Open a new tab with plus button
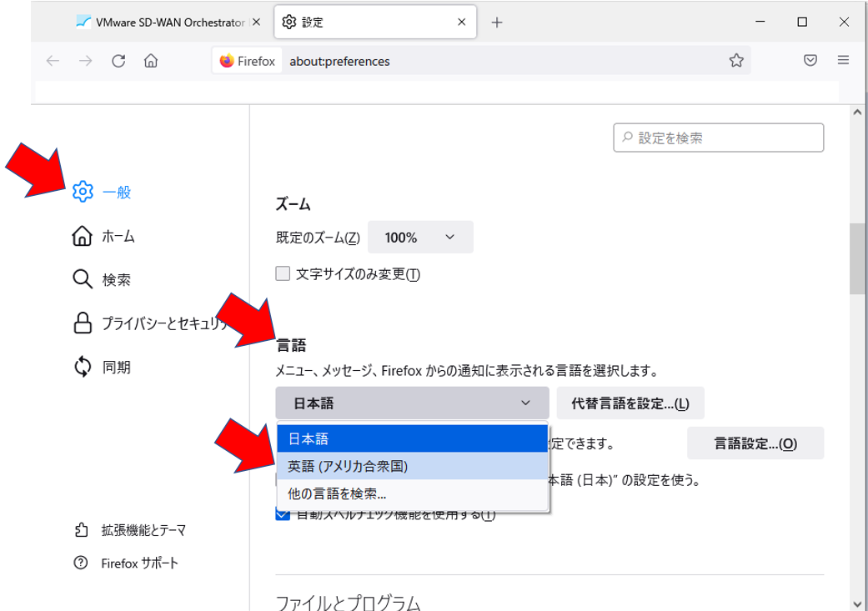 [497, 23]
